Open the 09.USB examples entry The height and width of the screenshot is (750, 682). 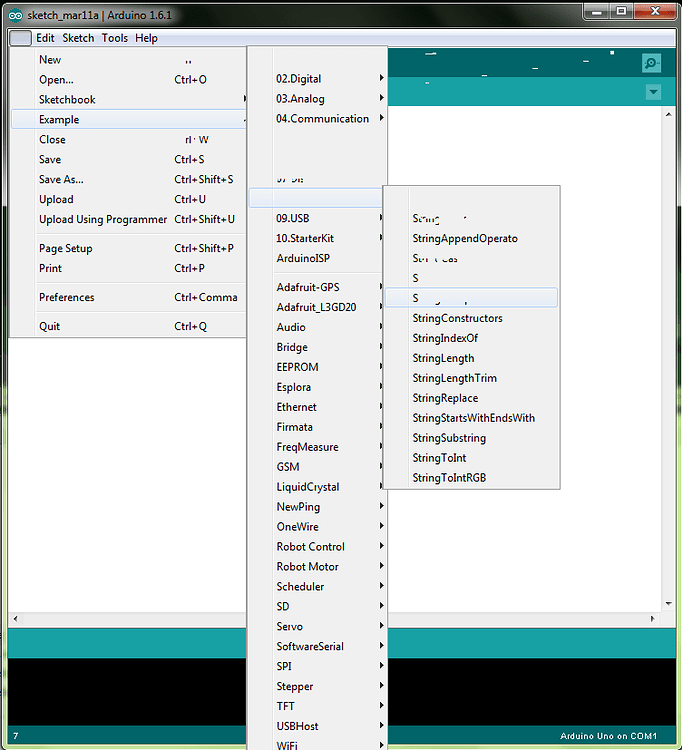coord(318,218)
